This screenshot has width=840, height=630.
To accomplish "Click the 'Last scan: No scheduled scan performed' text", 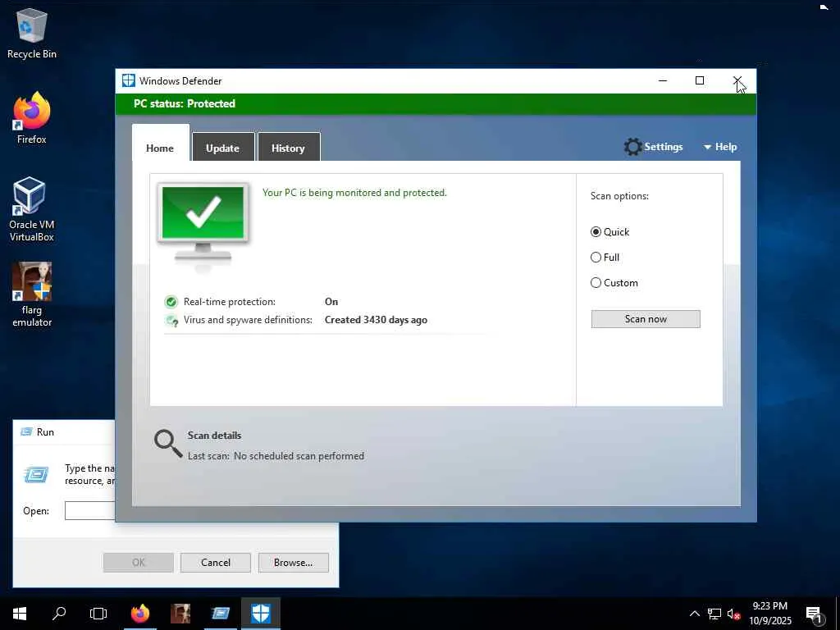I will click(x=276, y=456).
